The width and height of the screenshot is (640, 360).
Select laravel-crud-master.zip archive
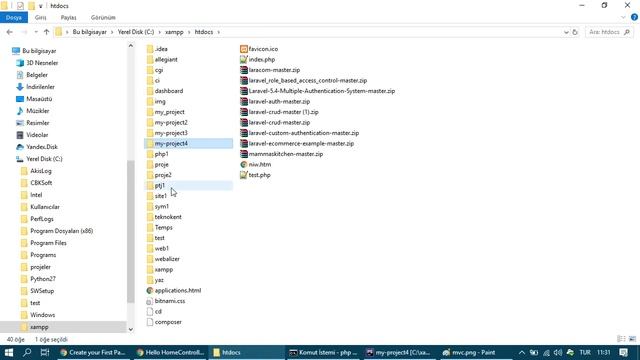pyautogui.click(x=275, y=122)
